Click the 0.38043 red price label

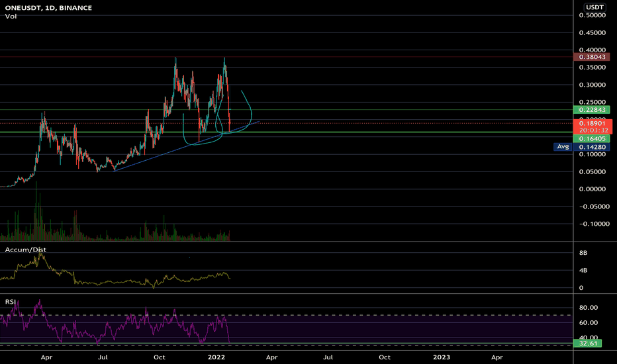pyautogui.click(x=591, y=57)
